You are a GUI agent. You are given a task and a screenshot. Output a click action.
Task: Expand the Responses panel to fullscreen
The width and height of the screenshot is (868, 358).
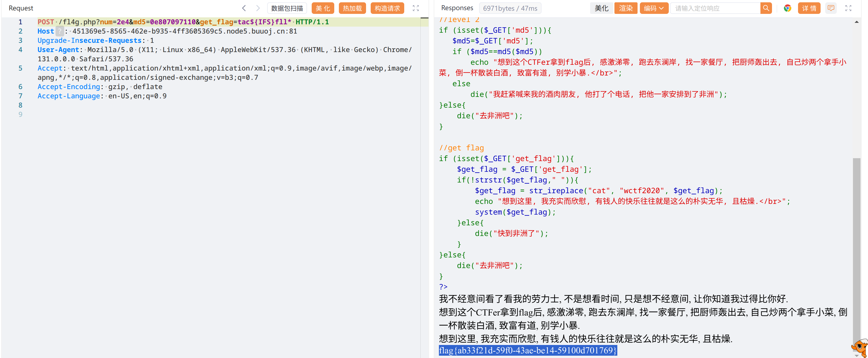848,8
